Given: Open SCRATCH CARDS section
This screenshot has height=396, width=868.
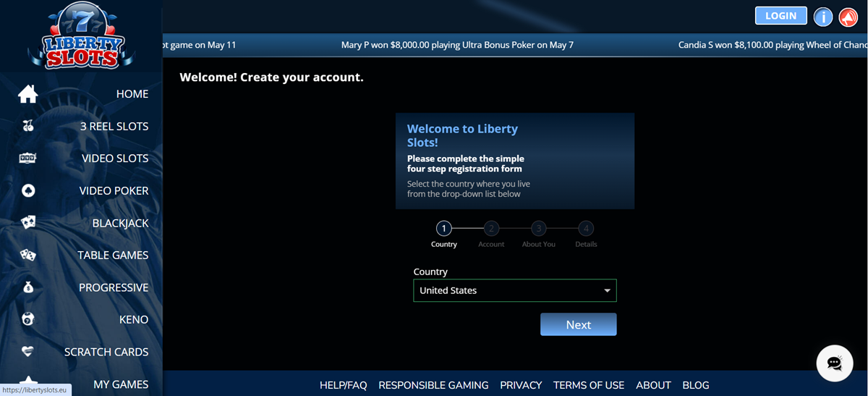Looking at the screenshot, I should click(106, 352).
